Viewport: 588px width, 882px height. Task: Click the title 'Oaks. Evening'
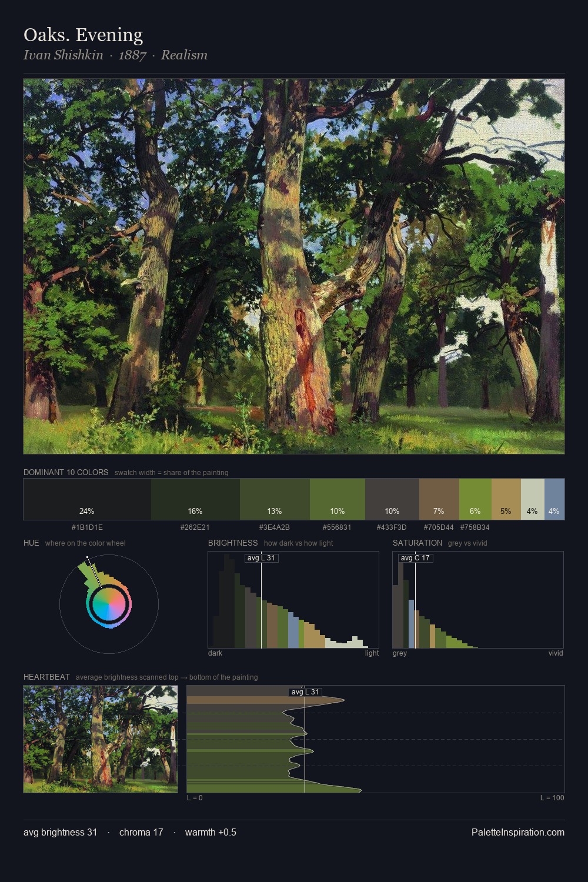(x=83, y=35)
